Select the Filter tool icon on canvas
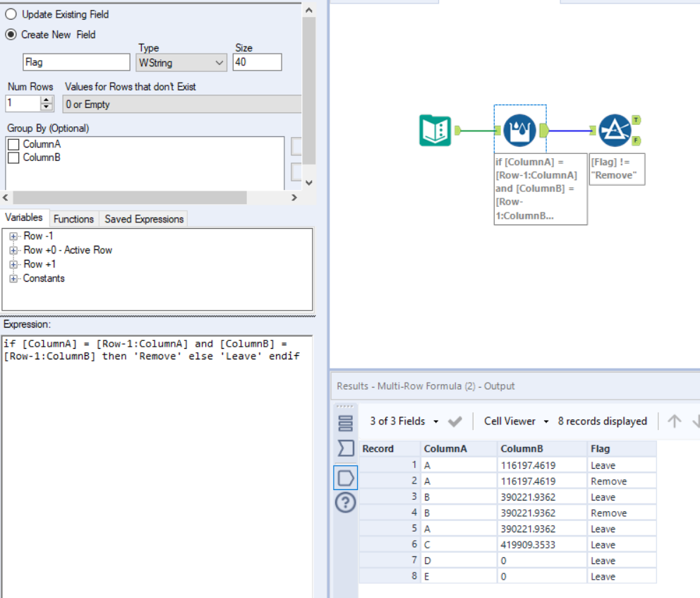The width and height of the screenshot is (700, 598). click(x=615, y=131)
